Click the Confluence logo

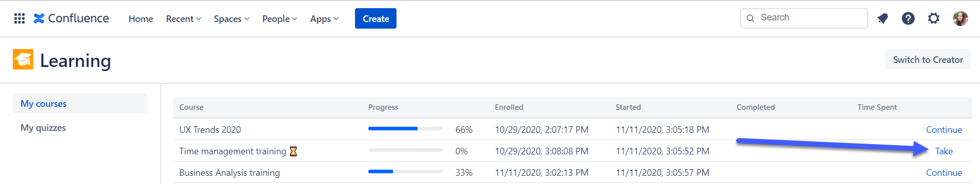tap(71, 18)
